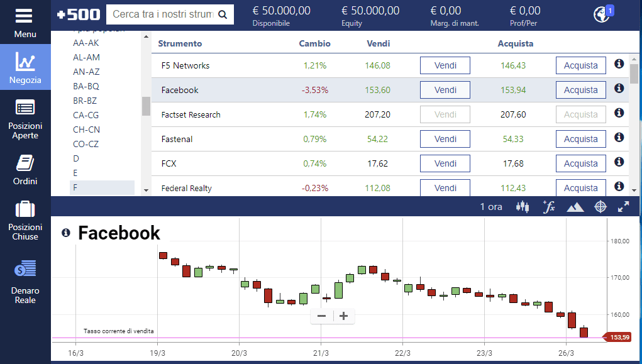Show info for Factset Research

(x=619, y=113)
